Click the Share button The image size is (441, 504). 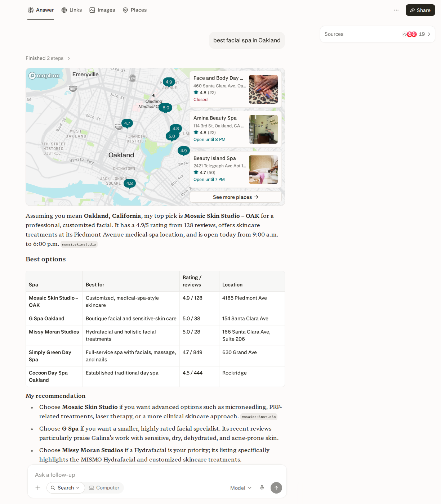(x=420, y=10)
